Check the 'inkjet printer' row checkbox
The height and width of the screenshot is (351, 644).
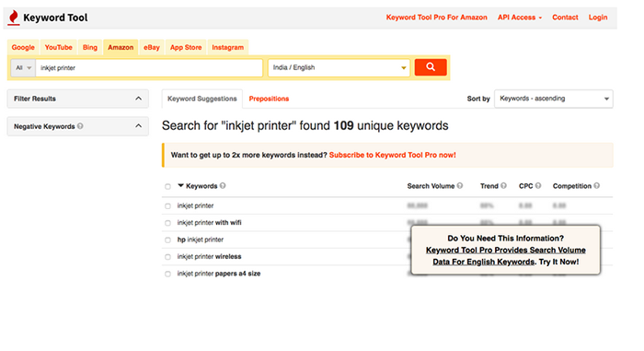tap(167, 206)
